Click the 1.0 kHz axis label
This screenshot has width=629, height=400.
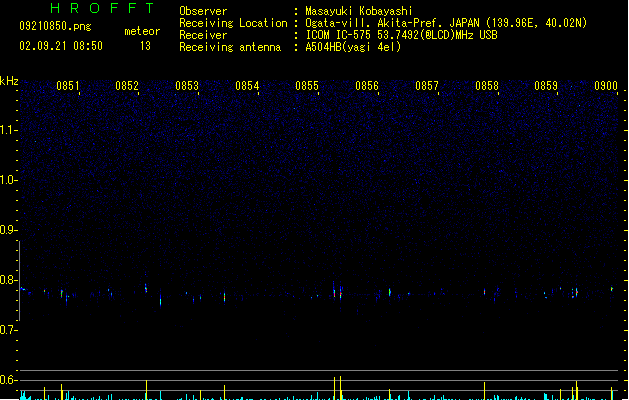(8, 180)
